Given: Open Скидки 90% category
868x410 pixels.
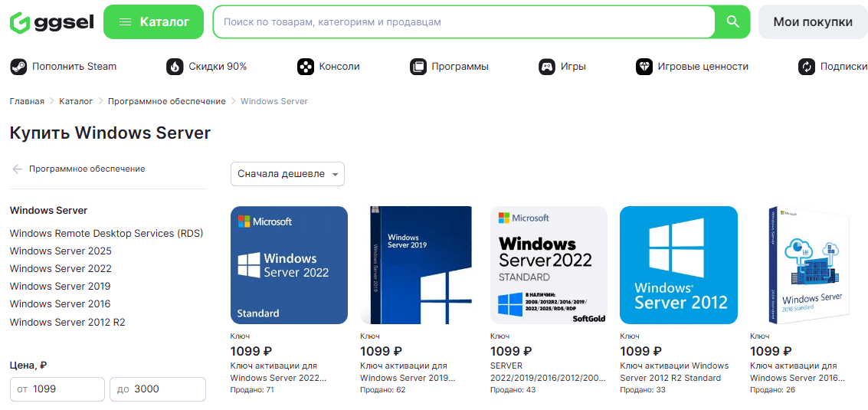Looking at the screenshot, I should [x=218, y=67].
